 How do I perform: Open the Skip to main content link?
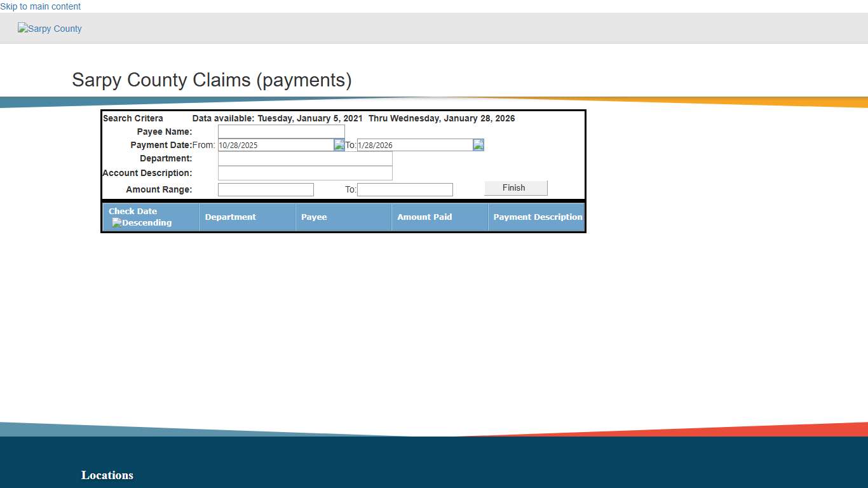40,6
